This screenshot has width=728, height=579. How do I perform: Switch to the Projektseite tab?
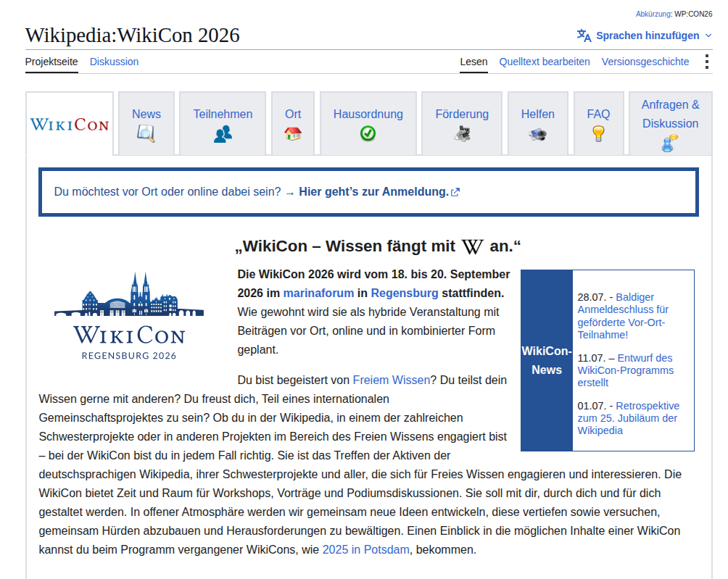[51, 62]
